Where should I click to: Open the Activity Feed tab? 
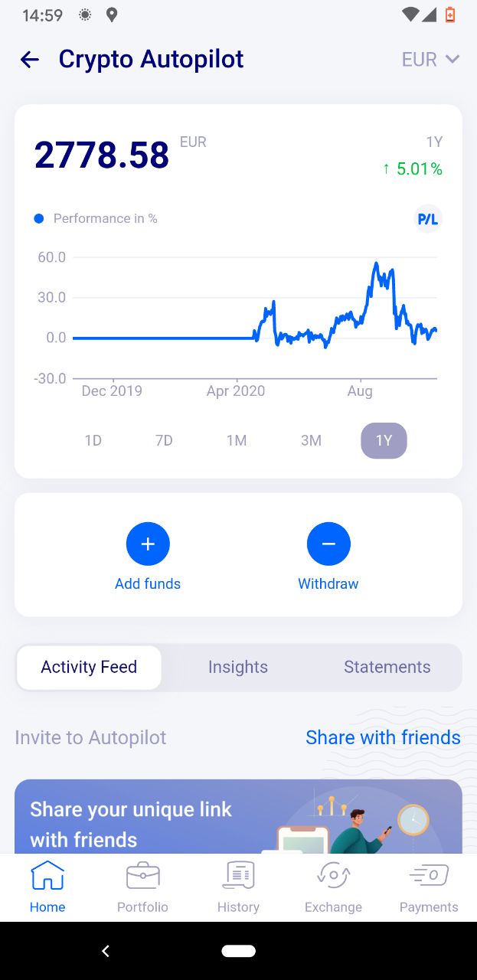pyautogui.click(x=89, y=667)
